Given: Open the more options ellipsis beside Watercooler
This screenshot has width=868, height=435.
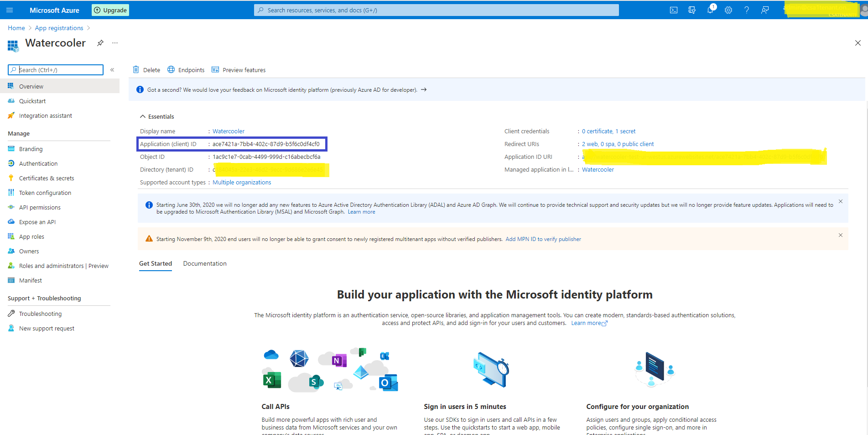Looking at the screenshot, I should click(115, 43).
